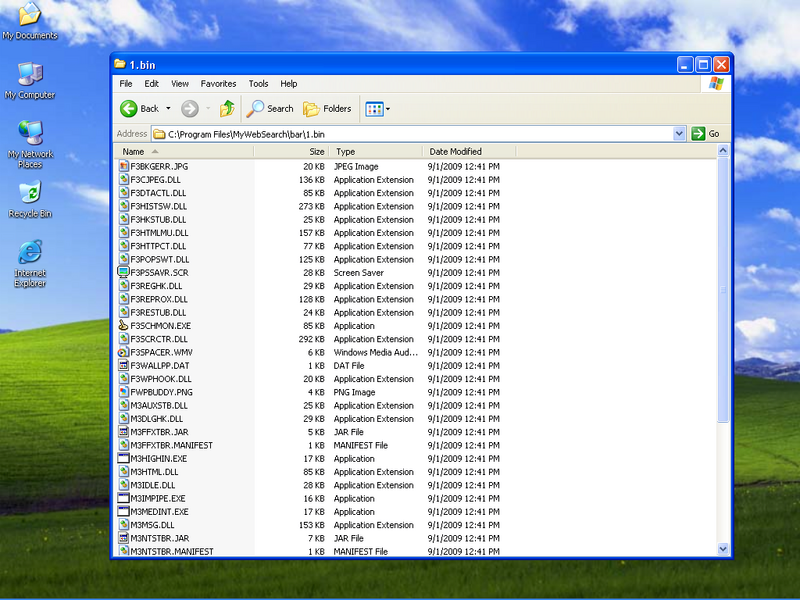Click the M3AUXSTB.DLL file name
The width and height of the screenshot is (800, 600).
[159, 405]
